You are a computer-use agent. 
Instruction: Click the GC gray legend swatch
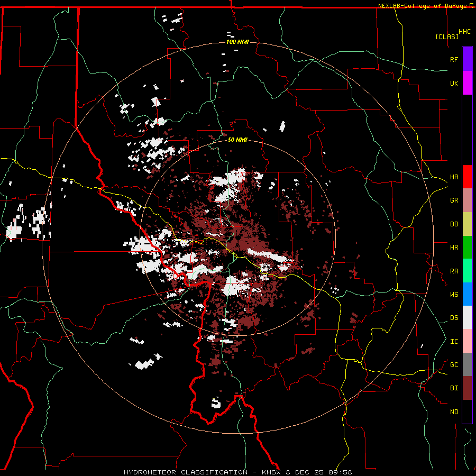467,364
